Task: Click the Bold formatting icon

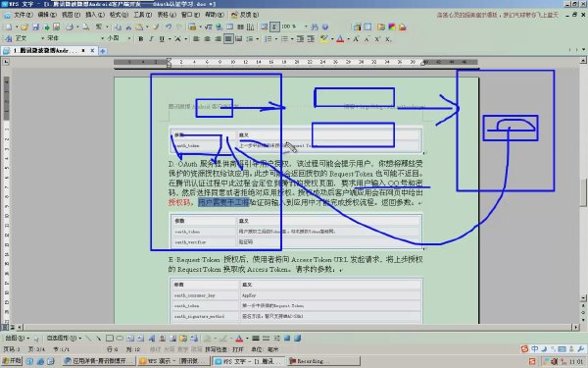Action: [x=140, y=38]
